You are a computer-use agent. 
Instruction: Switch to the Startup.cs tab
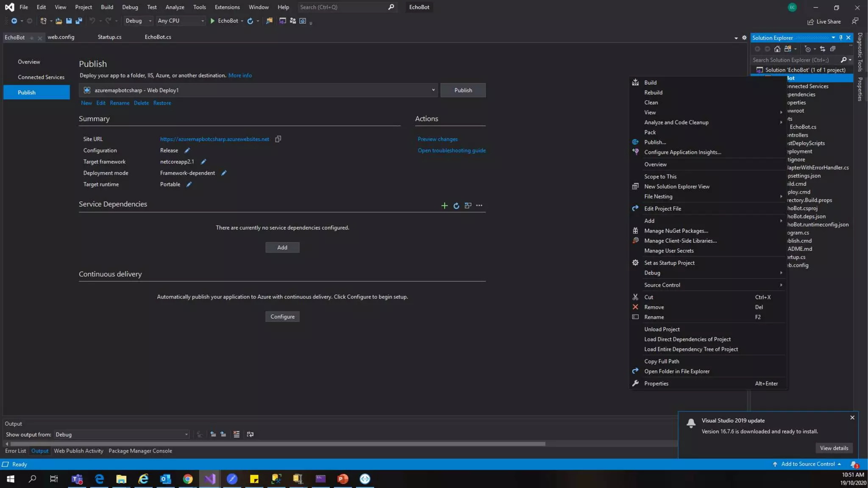109,37
